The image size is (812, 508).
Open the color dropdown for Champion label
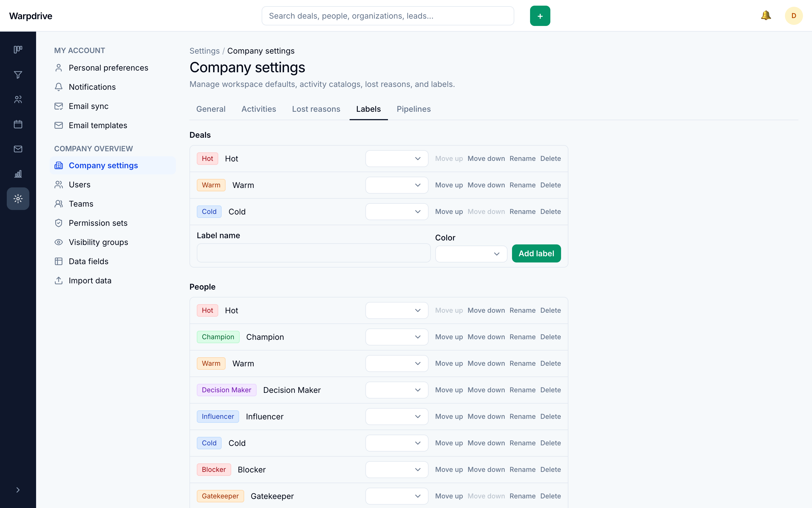(397, 337)
